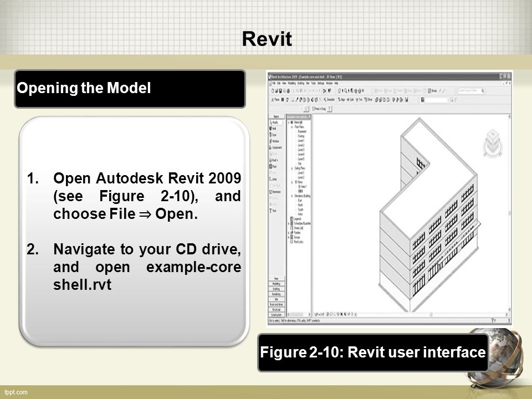
Task: Open the North elevation view
Action: (300, 205)
